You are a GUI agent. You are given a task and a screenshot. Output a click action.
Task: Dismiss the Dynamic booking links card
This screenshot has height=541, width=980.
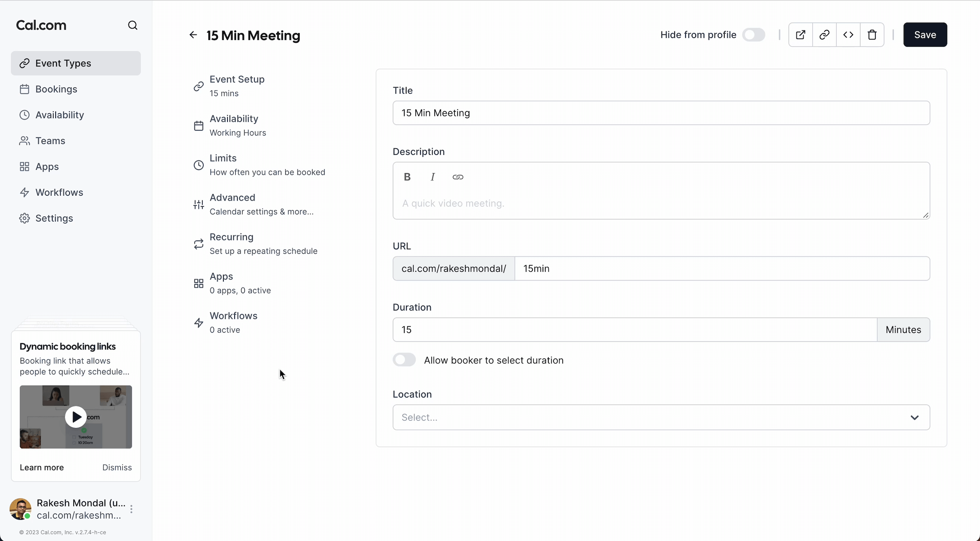(x=117, y=467)
